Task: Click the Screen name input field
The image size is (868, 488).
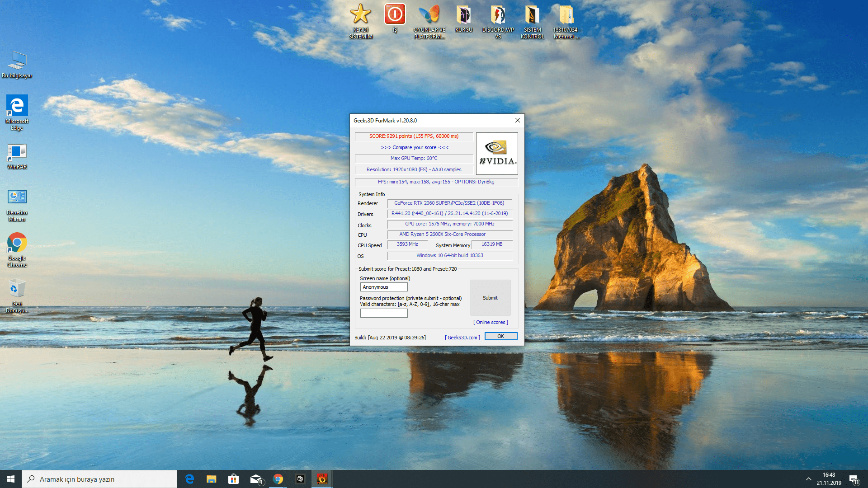Action: (383, 287)
